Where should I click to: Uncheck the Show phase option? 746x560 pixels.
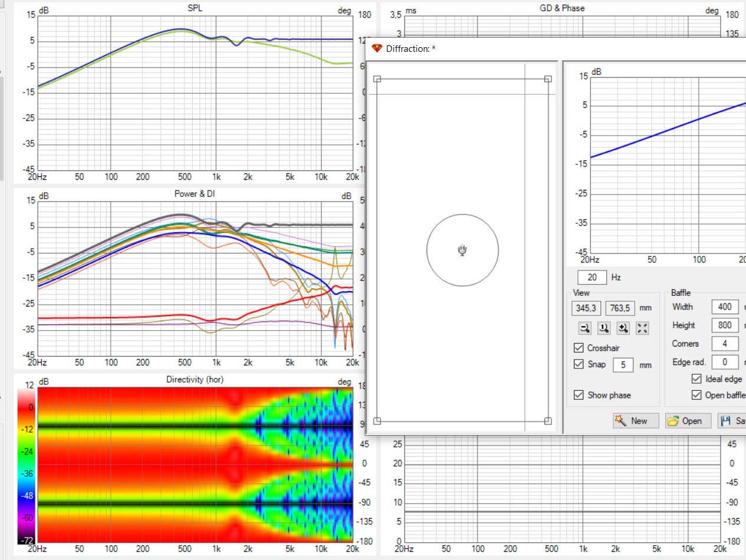click(579, 395)
